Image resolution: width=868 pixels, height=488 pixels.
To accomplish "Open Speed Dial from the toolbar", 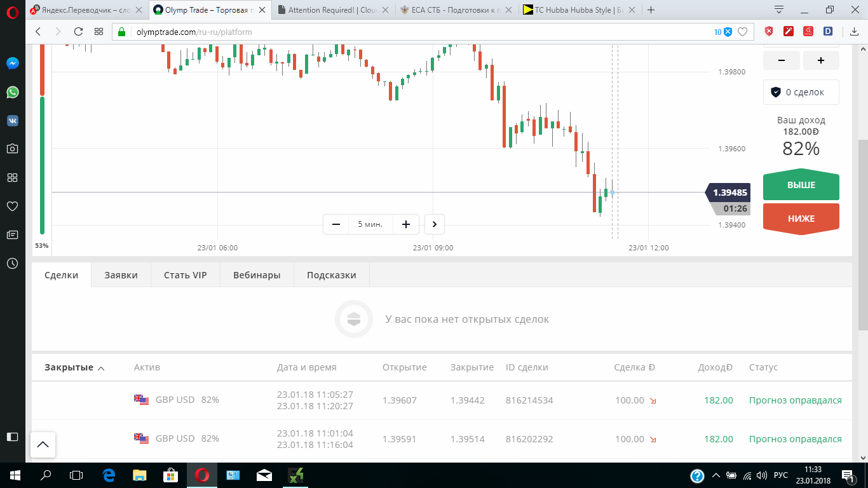I will (98, 32).
